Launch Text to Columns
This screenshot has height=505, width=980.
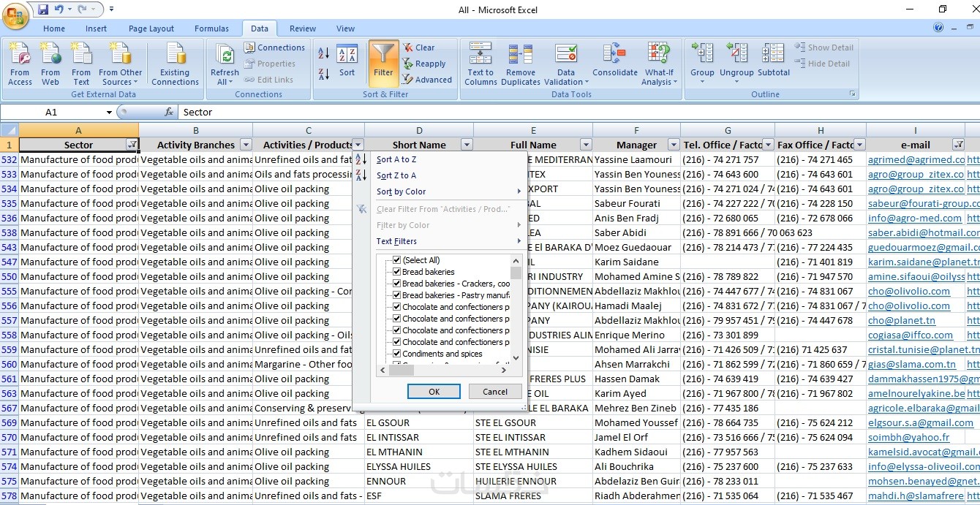point(480,64)
